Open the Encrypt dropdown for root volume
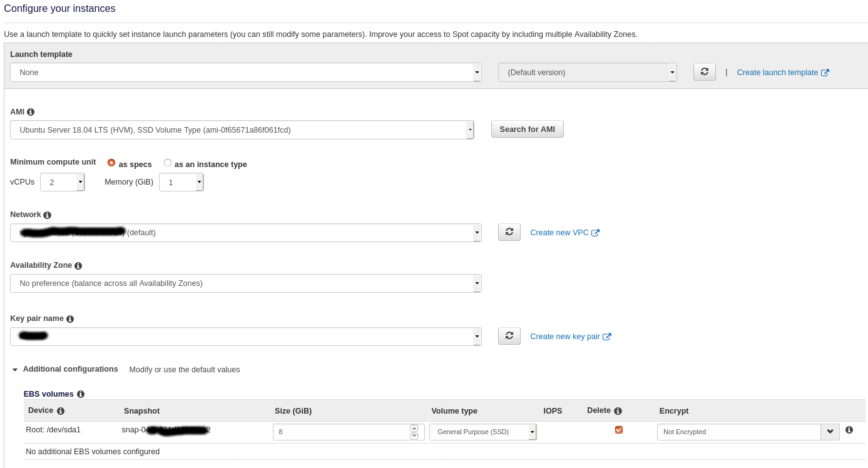 point(748,432)
